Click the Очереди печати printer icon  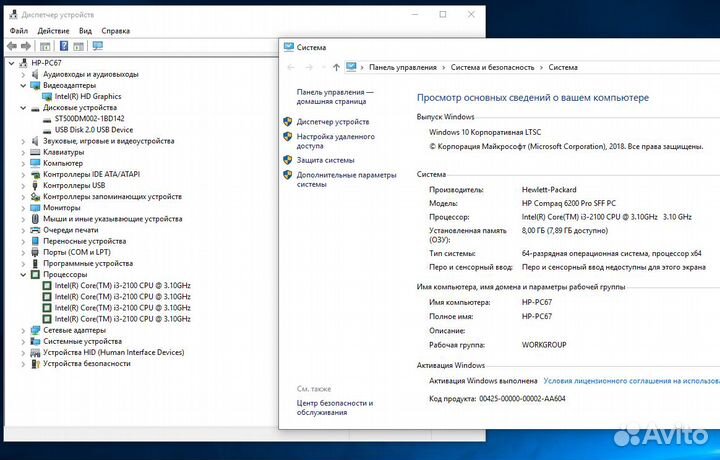click(35, 230)
